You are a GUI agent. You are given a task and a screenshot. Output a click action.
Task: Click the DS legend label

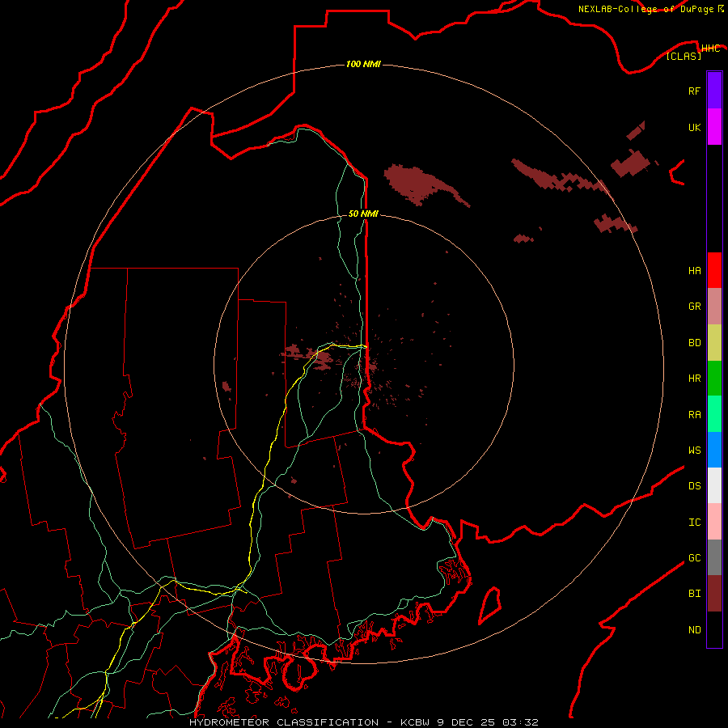point(694,486)
